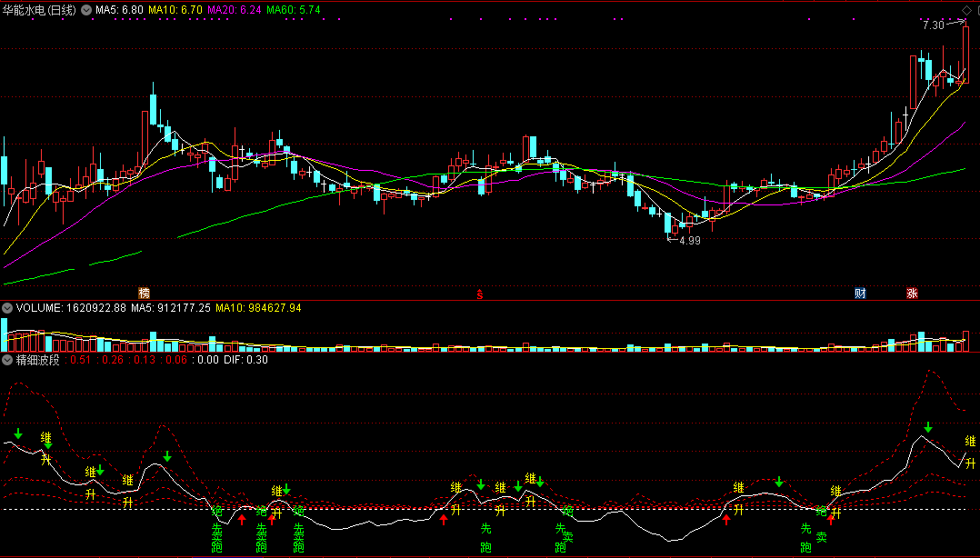This screenshot has width=980, height=558.
Task: Select the magenta MA20: 6.24 label
Action: [x=235, y=10]
